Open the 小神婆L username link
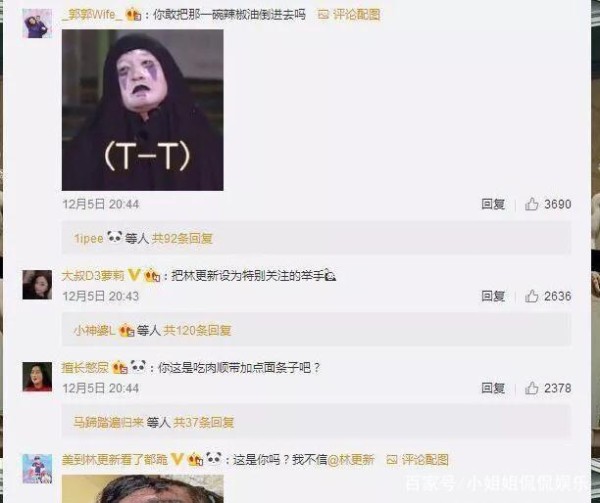 [x=95, y=330]
